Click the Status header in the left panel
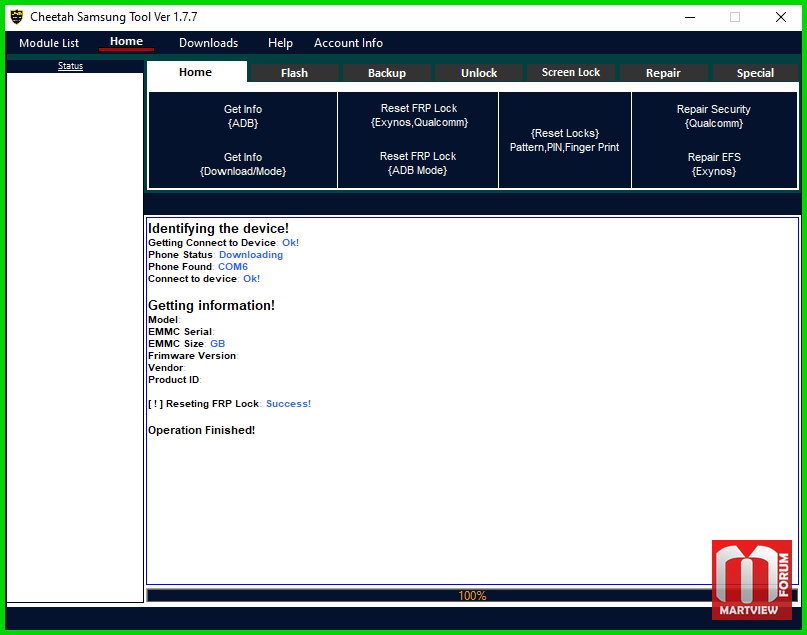Screen dimensions: 807x635 pos(71,66)
